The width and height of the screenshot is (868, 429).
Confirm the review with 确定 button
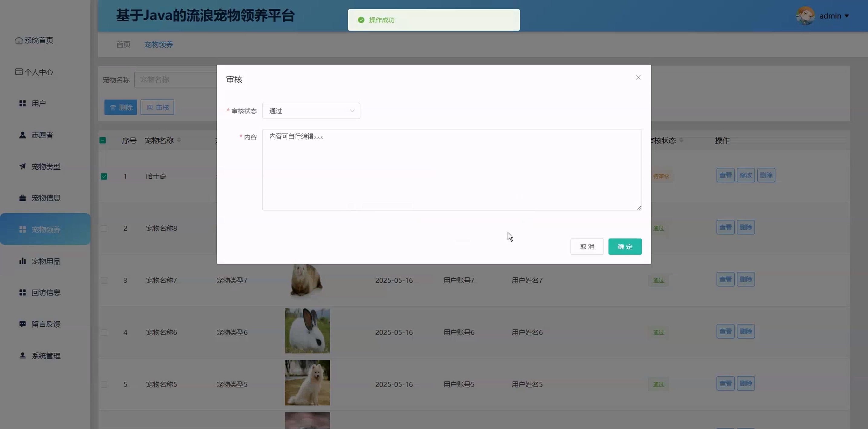click(x=625, y=247)
